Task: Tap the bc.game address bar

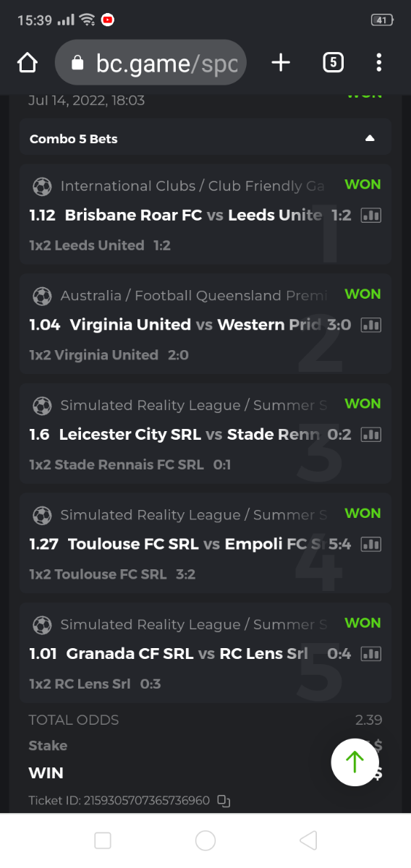Action: point(151,63)
